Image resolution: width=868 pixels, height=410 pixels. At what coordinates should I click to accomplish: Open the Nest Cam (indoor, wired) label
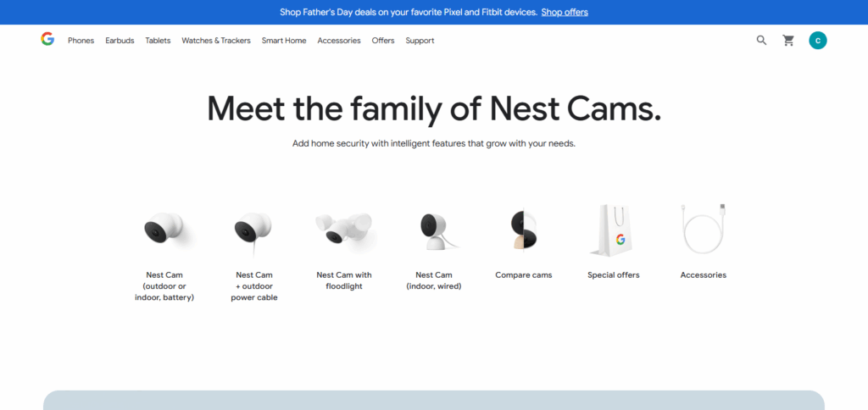click(434, 280)
